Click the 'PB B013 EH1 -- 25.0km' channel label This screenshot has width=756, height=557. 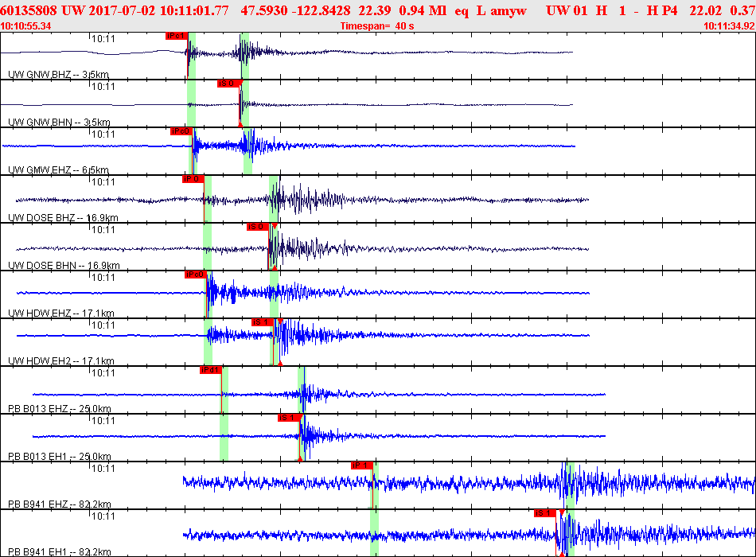[x=60, y=457]
